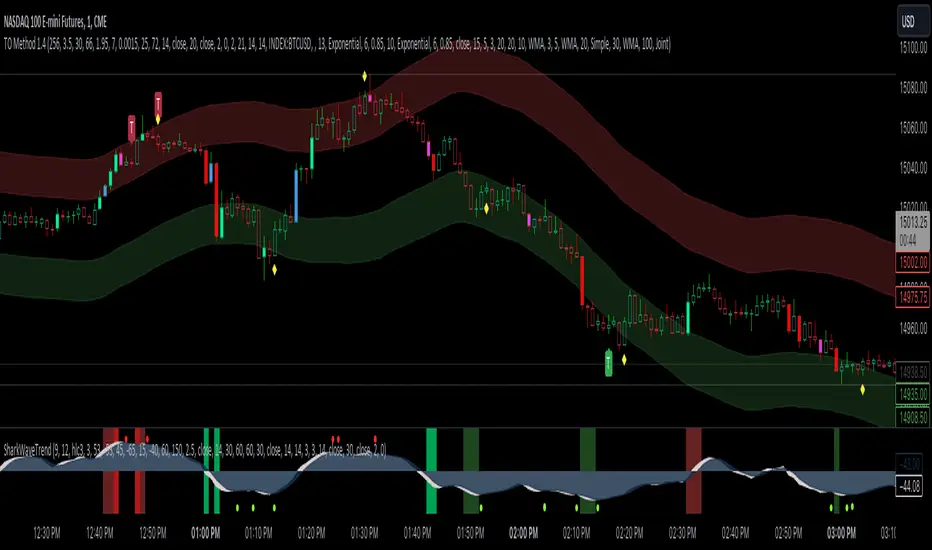Click the lower red T marker near 12:45 PM
This screenshot has height=550, width=932.
click(132, 128)
